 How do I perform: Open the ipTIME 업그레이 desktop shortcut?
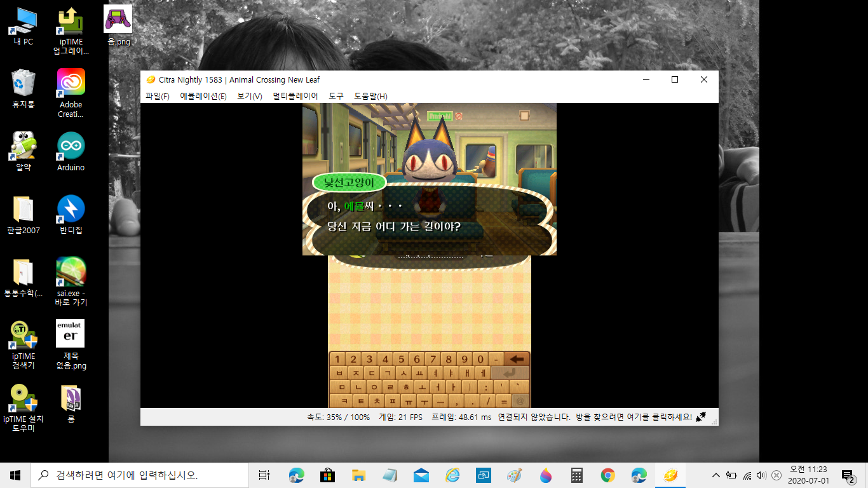(71, 31)
